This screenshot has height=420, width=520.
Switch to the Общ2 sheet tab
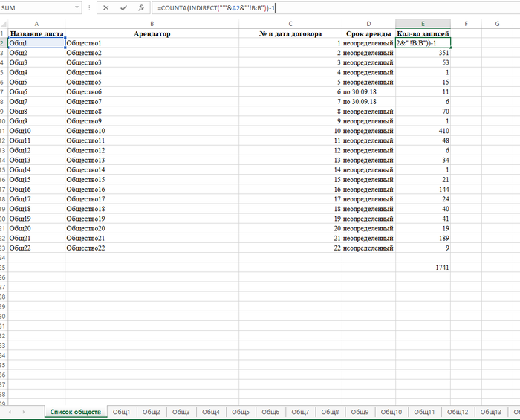point(152,412)
